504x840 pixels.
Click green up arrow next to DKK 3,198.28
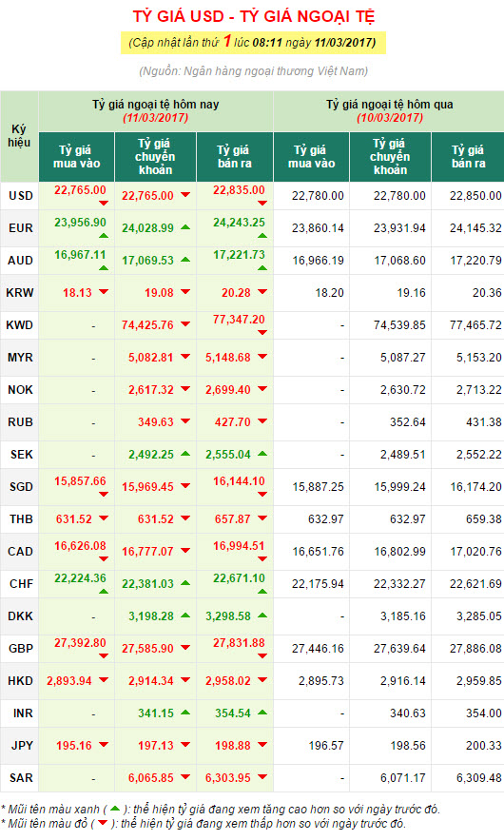185,615
